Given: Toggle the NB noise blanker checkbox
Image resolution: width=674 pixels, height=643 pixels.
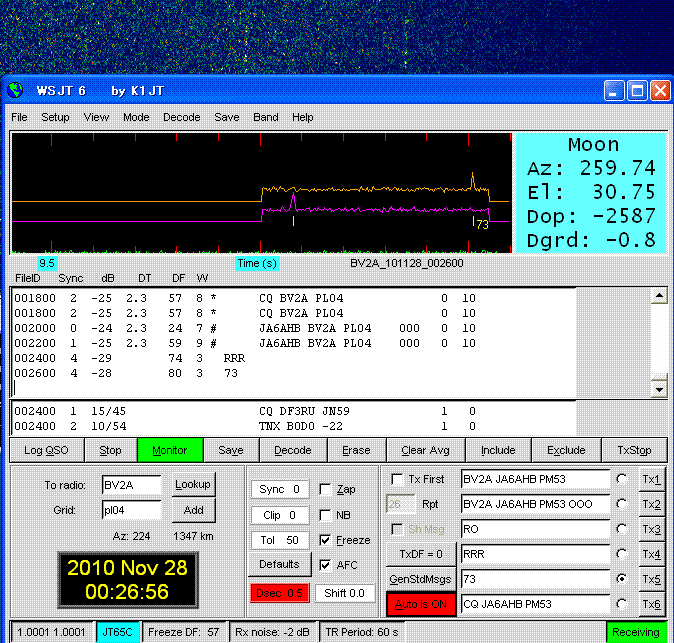Looking at the screenshot, I should click(x=326, y=515).
